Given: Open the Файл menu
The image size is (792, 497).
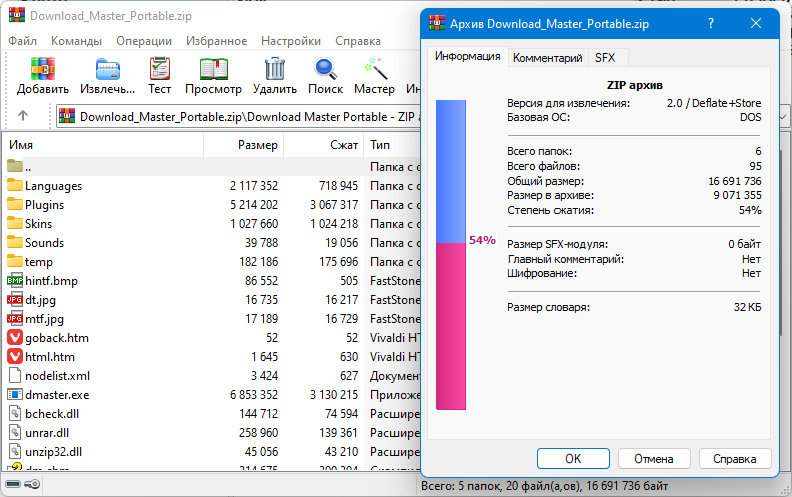Looking at the screenshot, I should [22, 41].
